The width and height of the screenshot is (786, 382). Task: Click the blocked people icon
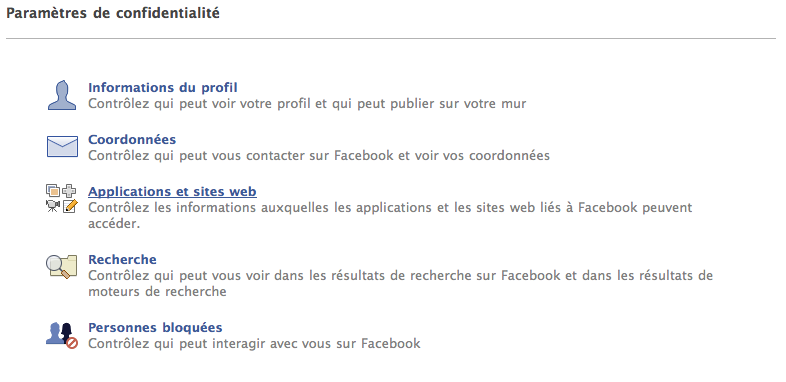tap(62, 335)
